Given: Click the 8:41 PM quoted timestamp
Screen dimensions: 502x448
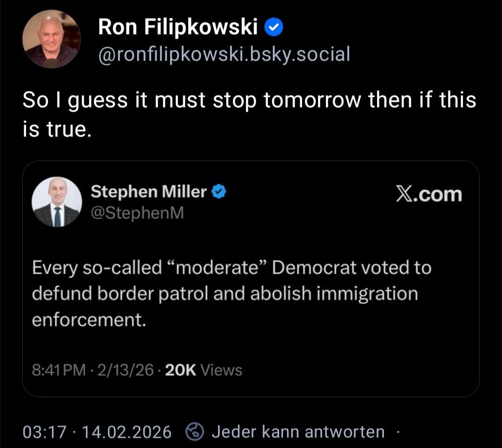Looking at the screenshot, I should click(x=59, y=370).
